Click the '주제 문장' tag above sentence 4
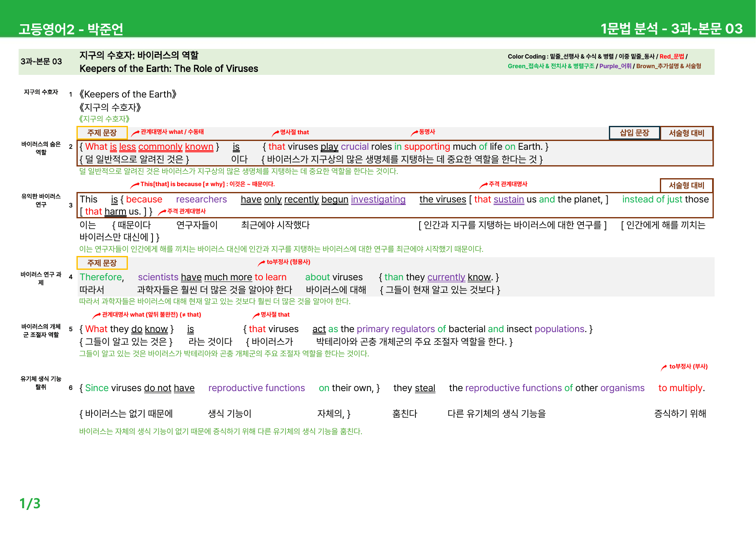This screenshot has width=756, height=535. 102,263
